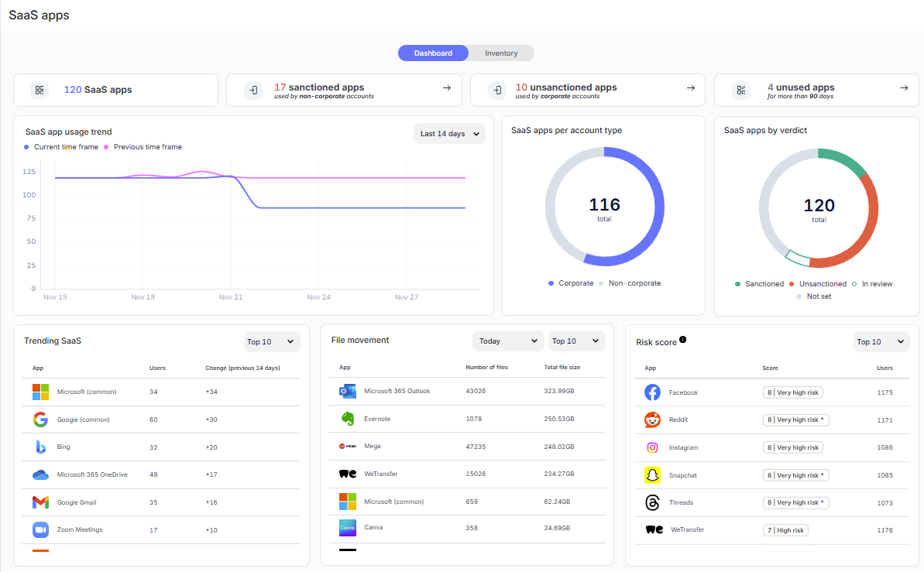Open the 17 sanctioned apps card arrow
The width and height of the screenshot is (924, 572).
pyautogui.click(x=447, y=88)
